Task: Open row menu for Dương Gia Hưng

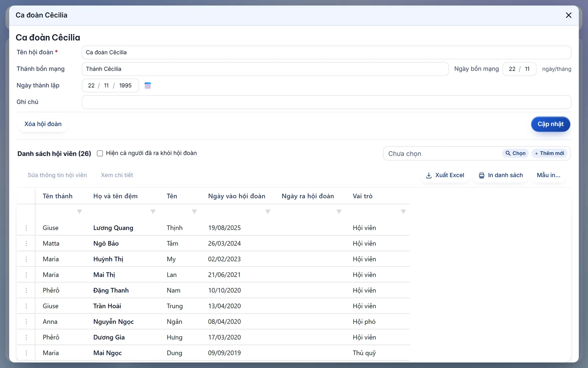Action: (x=26, y=337)
